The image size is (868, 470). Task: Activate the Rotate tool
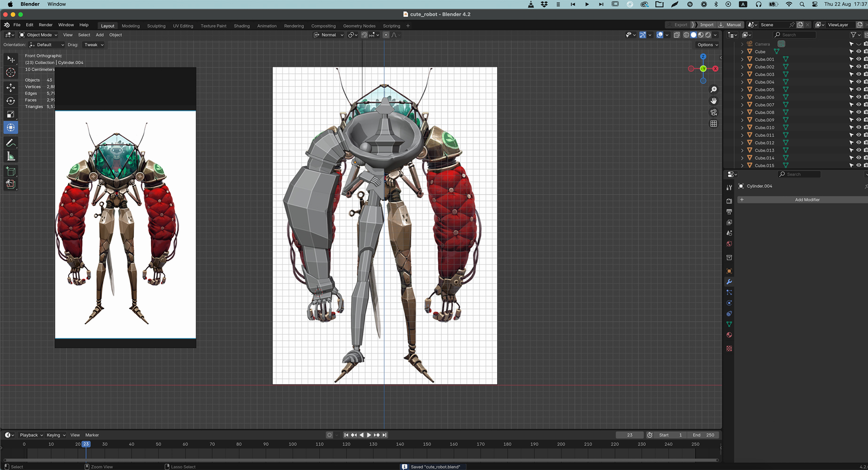click(10, 101)
